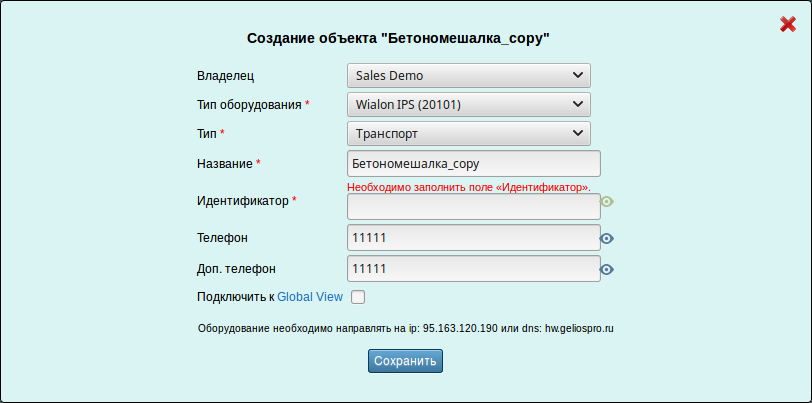The image size is (812, 403).
Task: Click the red Идентификатор validation error message
Action: pyautogui.click(x=468, y=187)
